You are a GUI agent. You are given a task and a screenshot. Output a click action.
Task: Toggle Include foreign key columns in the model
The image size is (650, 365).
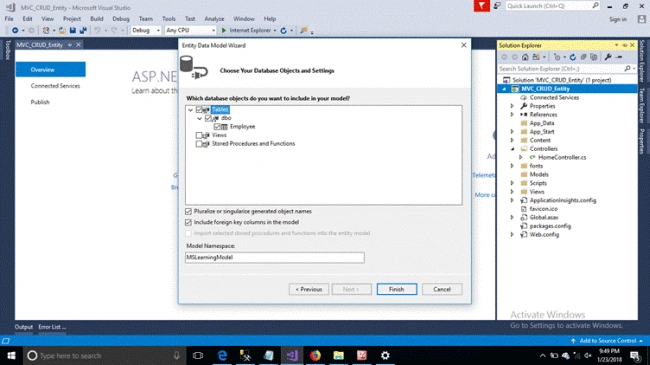tap(188, 222)
